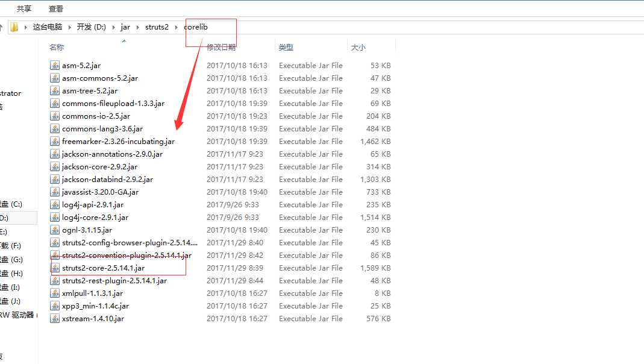Select file name log4j-api-2.9.1.jar
Image resolution: width=644 pixels, height=364 pixels.
pos(92,204)
